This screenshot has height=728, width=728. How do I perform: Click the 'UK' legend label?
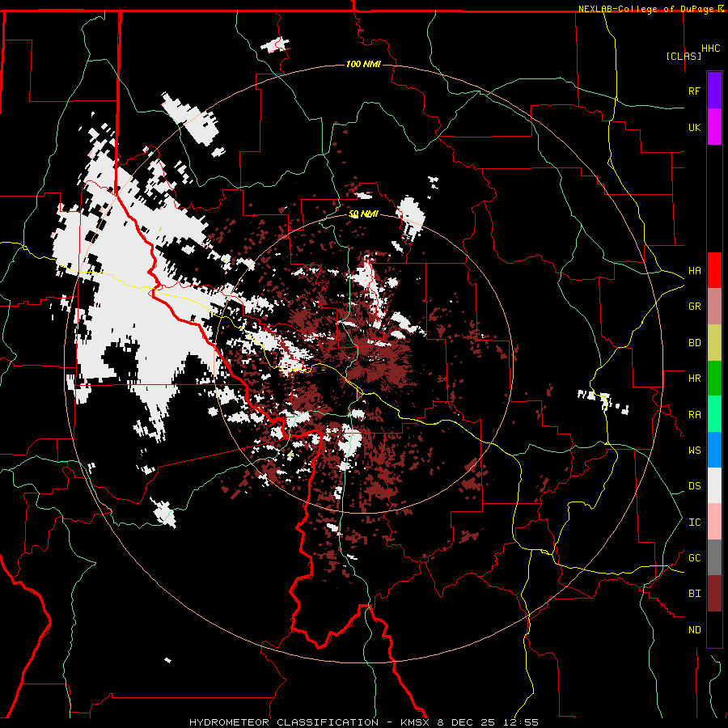[x=694, y=127]
